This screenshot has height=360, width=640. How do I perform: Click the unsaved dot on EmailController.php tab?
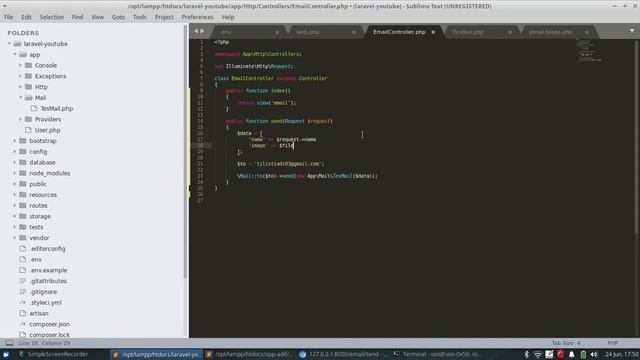coord(433,32)
